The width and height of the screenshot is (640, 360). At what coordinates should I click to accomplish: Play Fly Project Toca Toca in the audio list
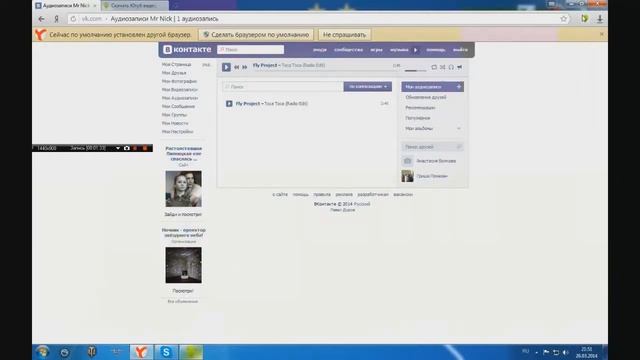coord(229,104)
